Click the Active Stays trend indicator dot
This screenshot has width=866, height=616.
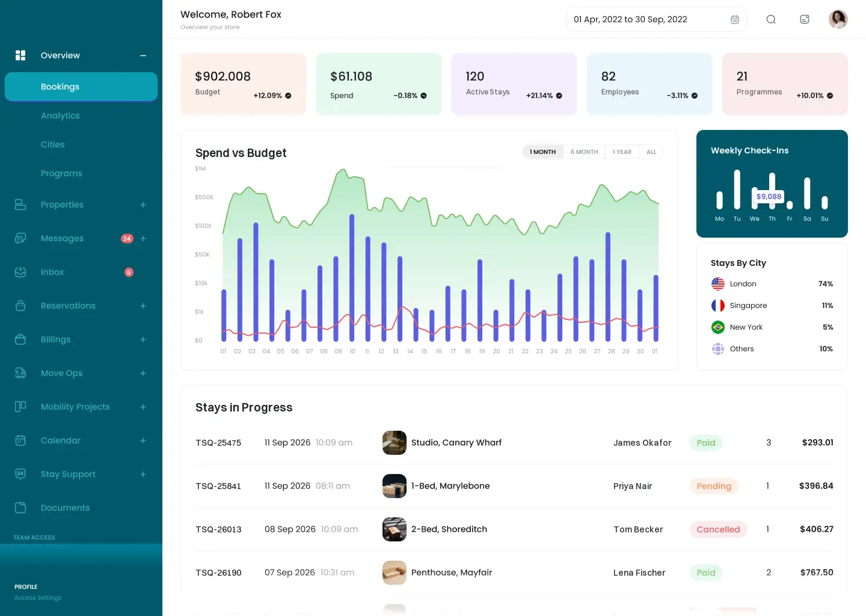pyautogui.click(x=559, y=96)
